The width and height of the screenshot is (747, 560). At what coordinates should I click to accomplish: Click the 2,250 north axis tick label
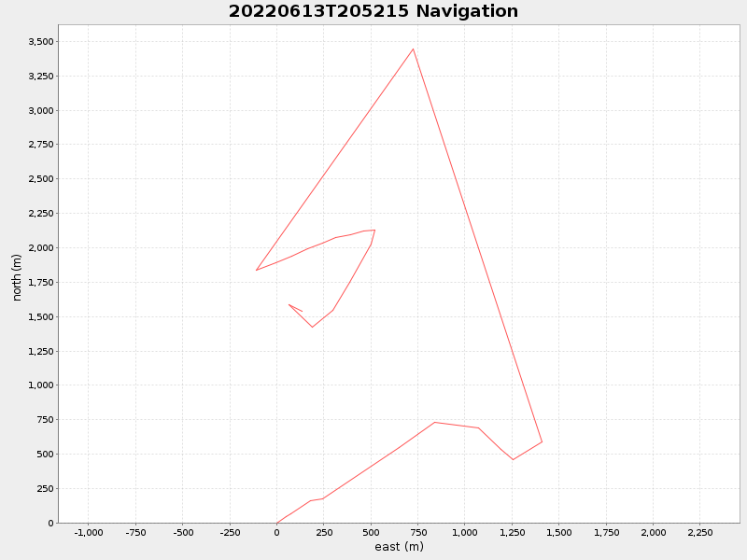point(41,214)
